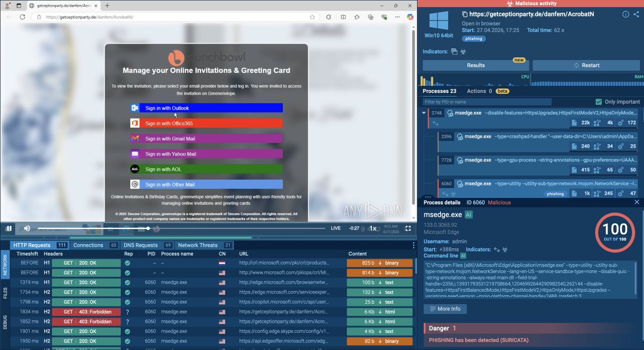This screenshot has height=350, width=644.
Task: Open the DEBUG side tab
Action: (x=5, y=323)
